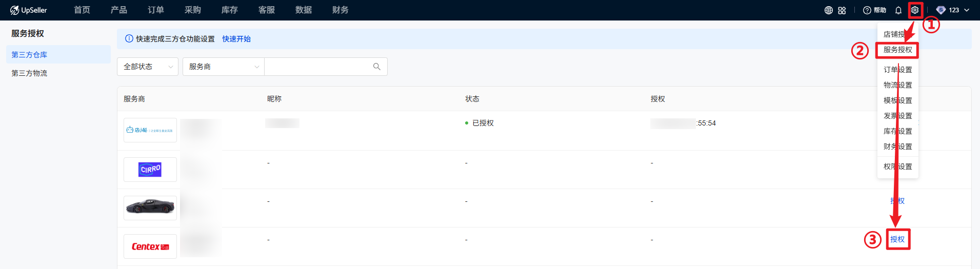Choose 财务设置 from the settings menu

(x=898, y=147)
